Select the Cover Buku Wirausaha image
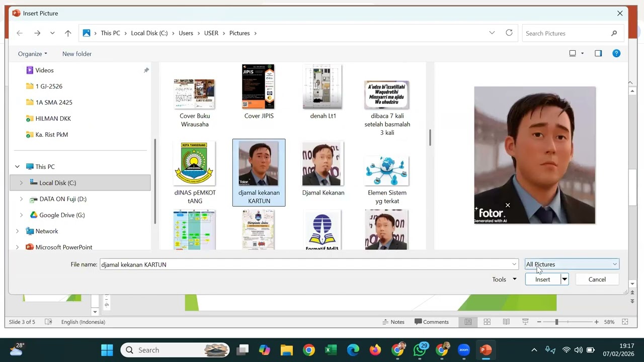The image size is (644, 362). (195, 103)
